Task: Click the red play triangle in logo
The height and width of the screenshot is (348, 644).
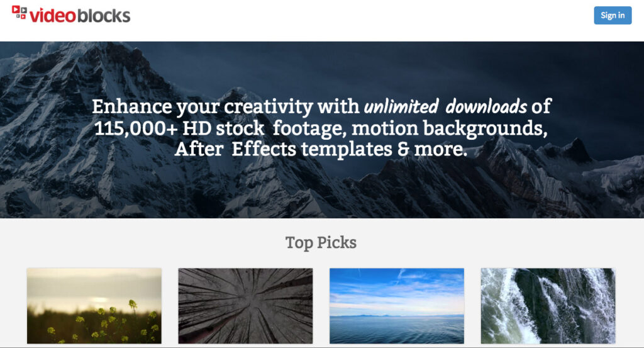Action: [15, 9]
